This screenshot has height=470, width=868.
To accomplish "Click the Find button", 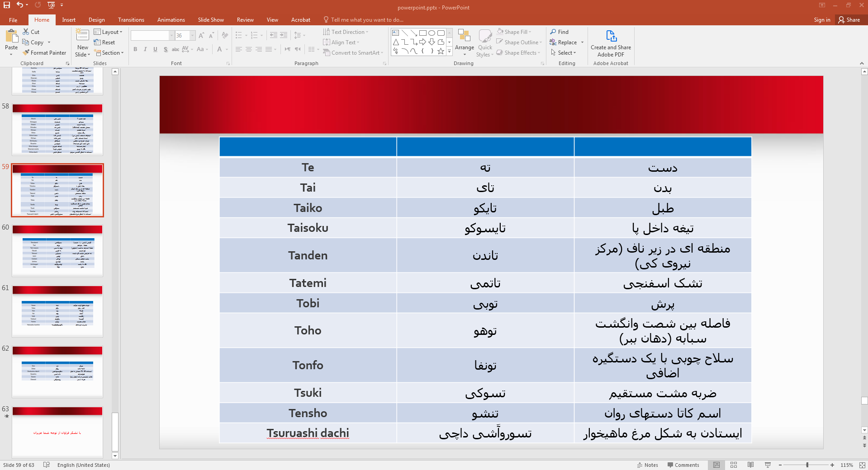I will 559,32.
